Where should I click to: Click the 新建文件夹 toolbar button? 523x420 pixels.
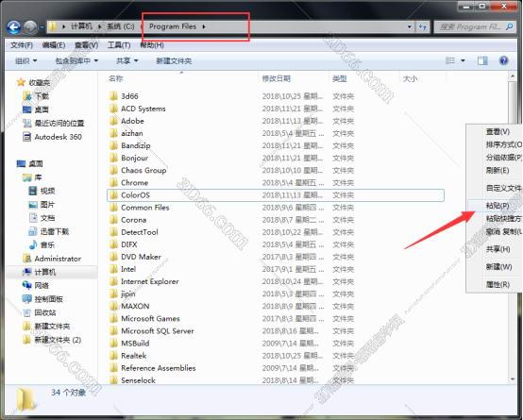[174, 60]
